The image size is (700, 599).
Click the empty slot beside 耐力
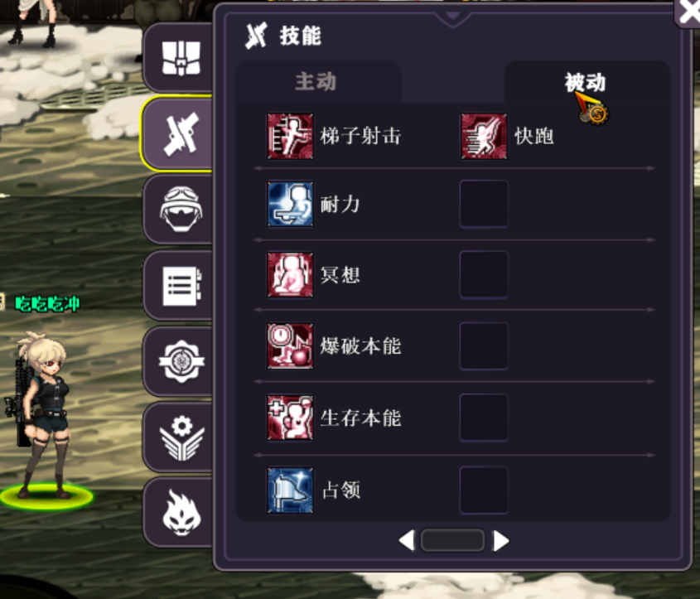pyautogui.click(x=484, y=204)
